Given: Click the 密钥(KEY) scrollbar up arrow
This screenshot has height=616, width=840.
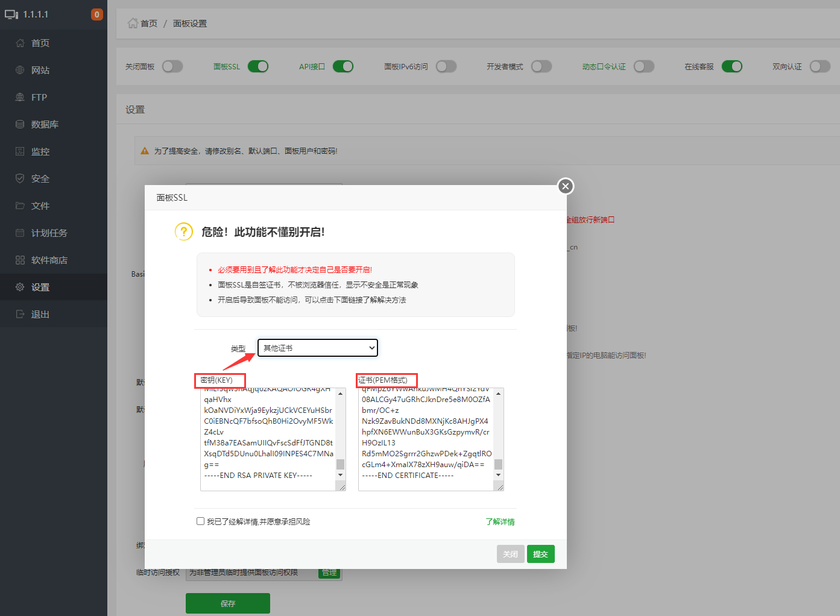Looking at the screenshot, I should point(341,394).
